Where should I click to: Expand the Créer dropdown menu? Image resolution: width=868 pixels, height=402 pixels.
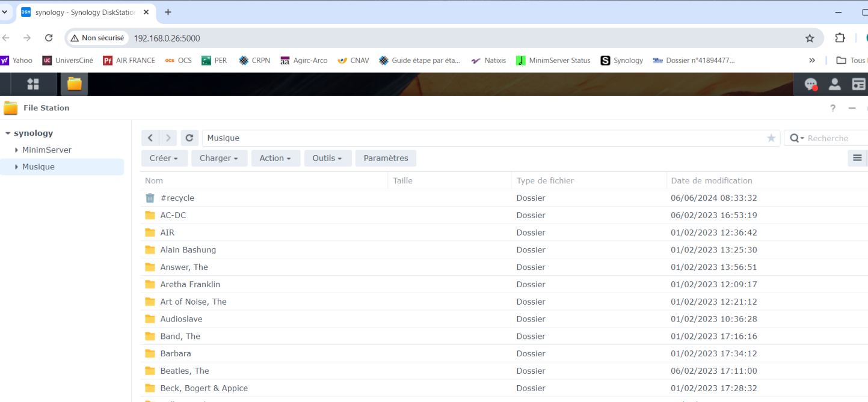pos(164,159)
